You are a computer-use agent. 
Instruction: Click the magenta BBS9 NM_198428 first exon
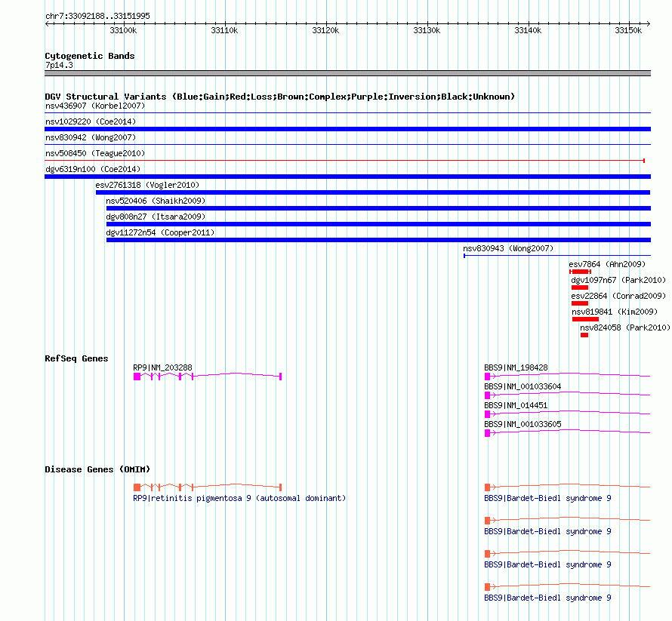point(487,377)
